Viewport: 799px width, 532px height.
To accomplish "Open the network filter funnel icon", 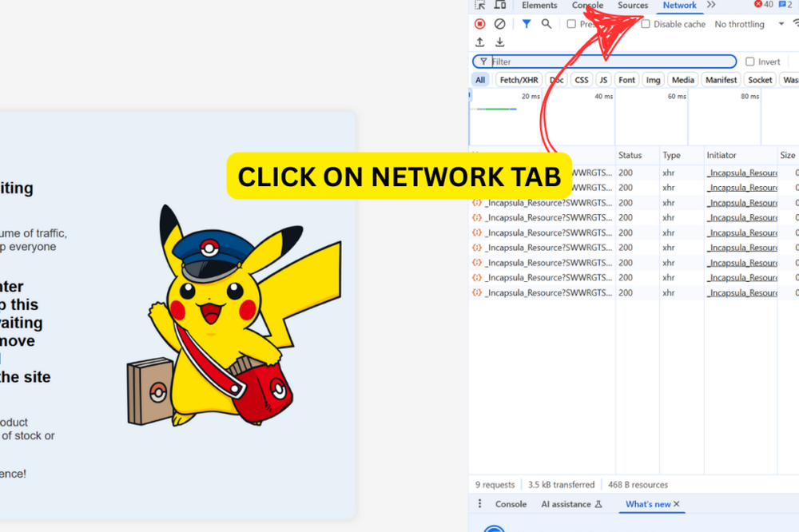I will (x=527, y=23).
